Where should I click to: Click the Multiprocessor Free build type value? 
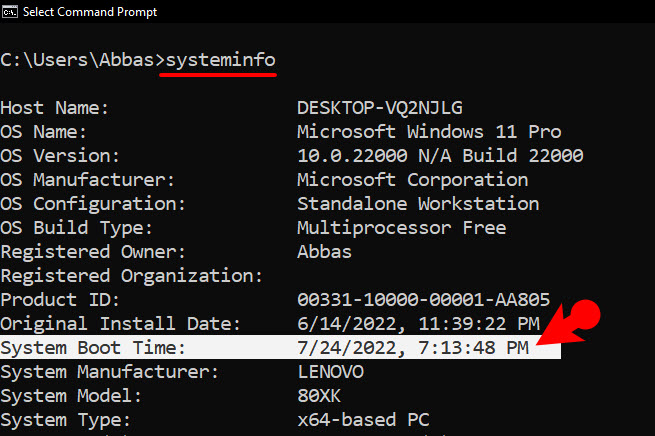point(401,228)
